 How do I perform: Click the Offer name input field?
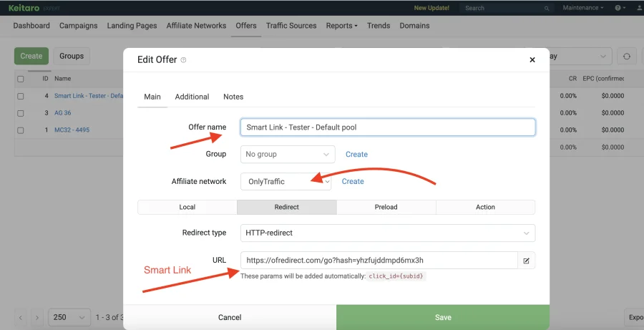pyautogui.click(x=387, y=127)
